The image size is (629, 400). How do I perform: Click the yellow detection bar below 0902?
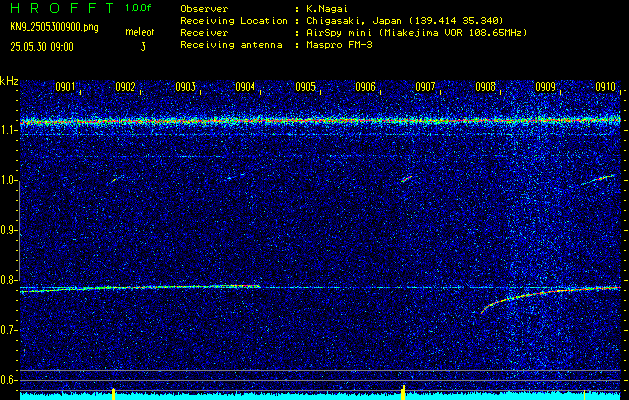click(x=114, y=394)
